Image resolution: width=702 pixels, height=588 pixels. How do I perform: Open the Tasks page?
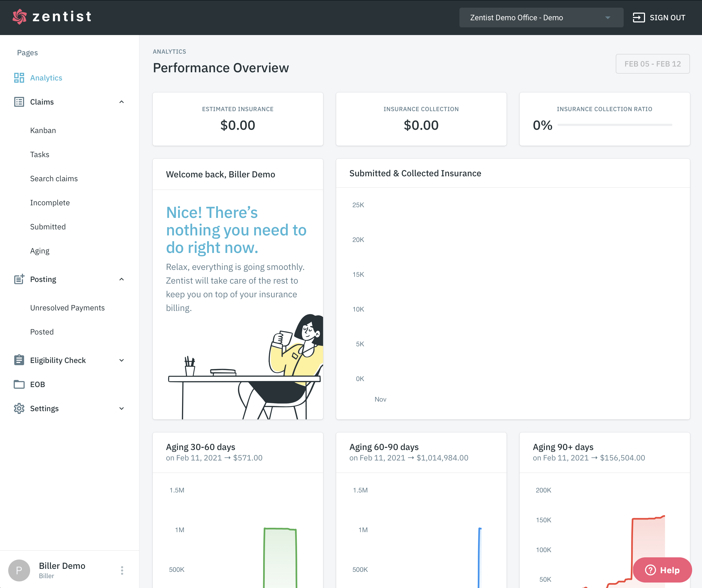coord(40,154)
